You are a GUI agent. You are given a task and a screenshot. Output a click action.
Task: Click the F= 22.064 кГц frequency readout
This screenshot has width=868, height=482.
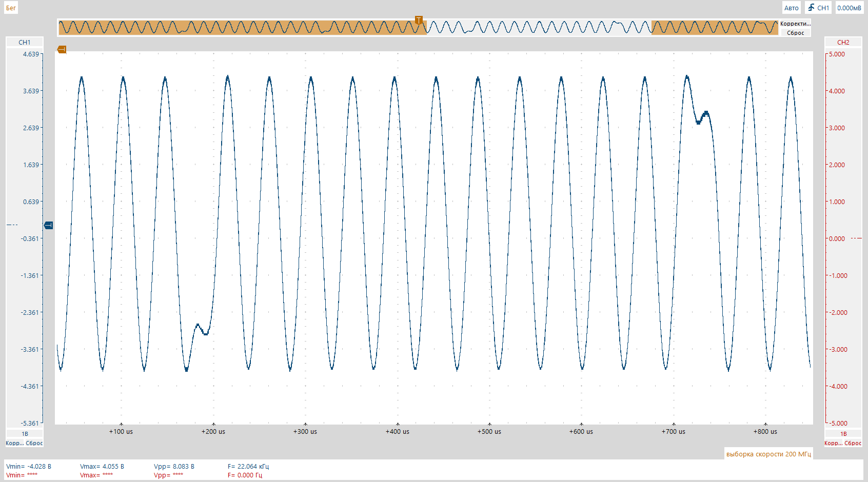(248, 466)
